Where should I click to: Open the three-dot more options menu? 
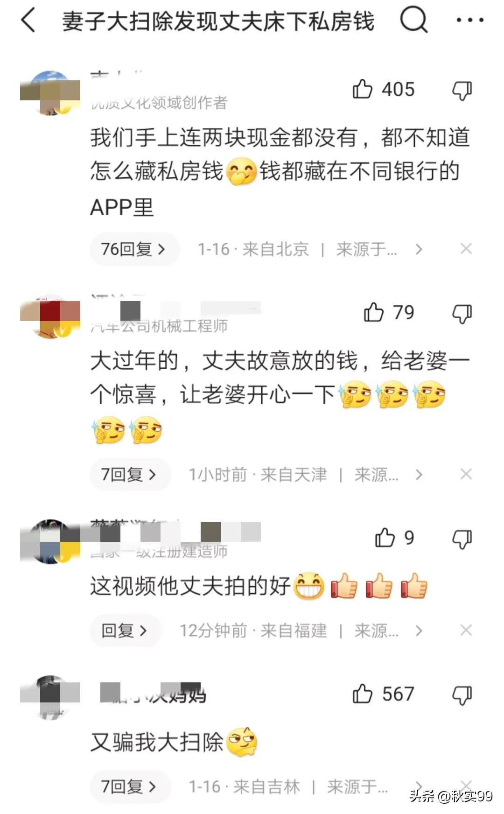[x=469, y=20]
